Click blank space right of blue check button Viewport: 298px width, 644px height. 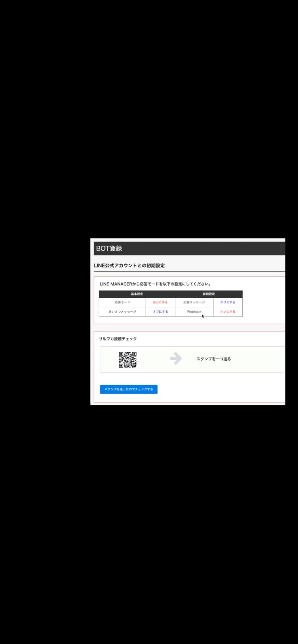(221, 389)
